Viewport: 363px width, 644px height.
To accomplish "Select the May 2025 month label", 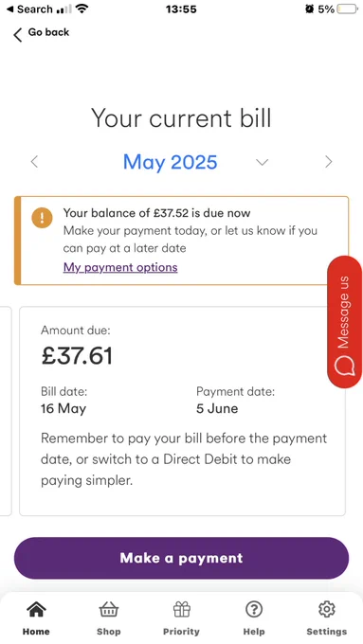I will coord(171,162).
